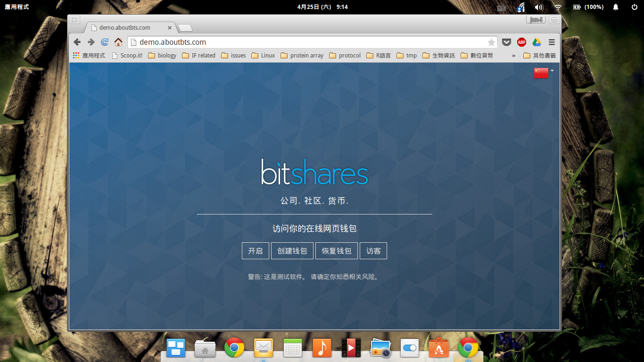Launch multitasking view from the dock
The width and height of the screenshot is (644, 362).
(x=176, y=348)
